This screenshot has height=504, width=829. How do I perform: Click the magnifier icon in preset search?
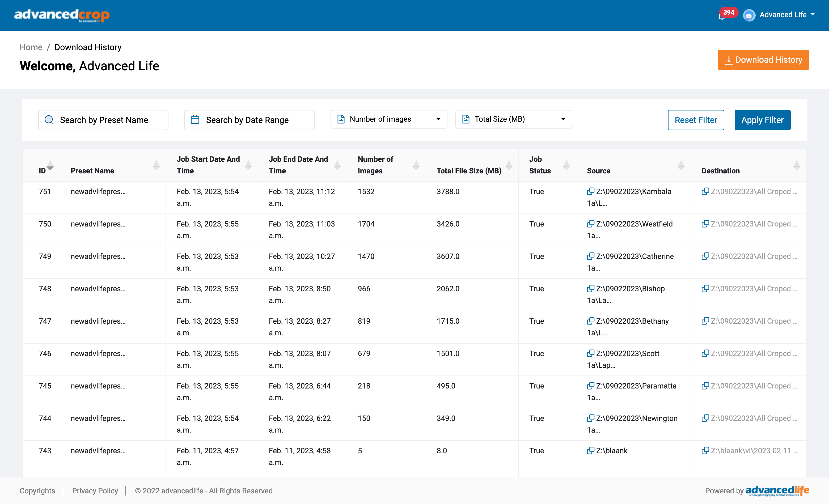(x=49, y=120)
